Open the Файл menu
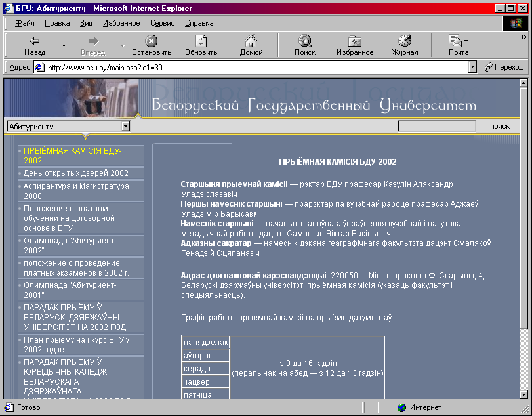Viewport: 532px width, 416px height. pos(25,23)
